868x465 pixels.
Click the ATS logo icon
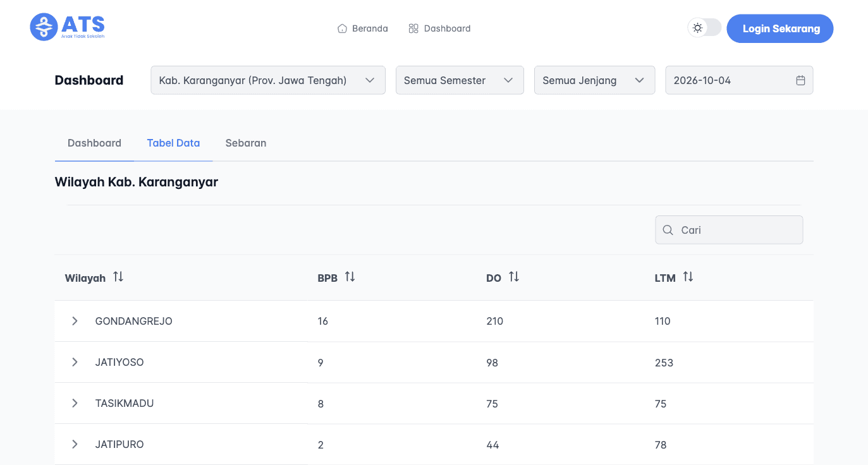pos(44,27)
